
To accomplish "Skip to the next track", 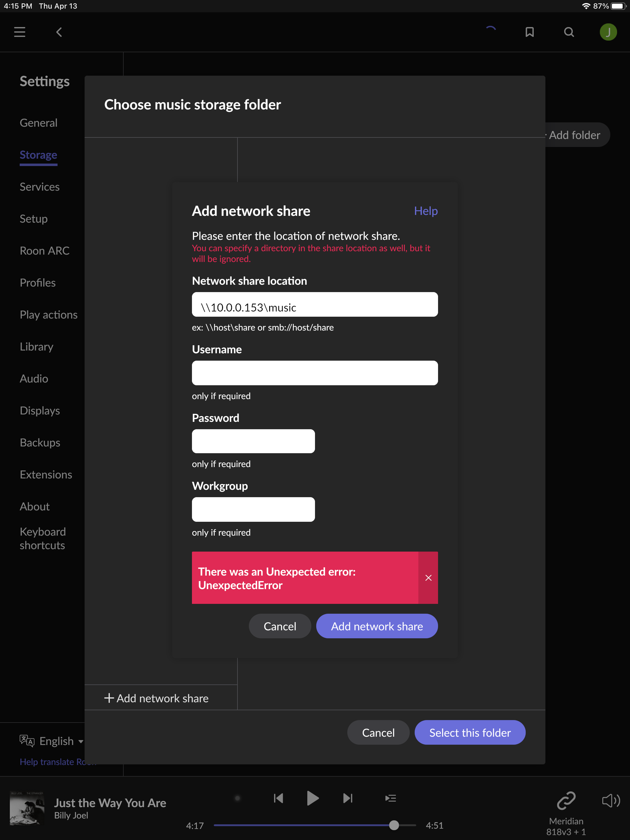I will [348, 798].
